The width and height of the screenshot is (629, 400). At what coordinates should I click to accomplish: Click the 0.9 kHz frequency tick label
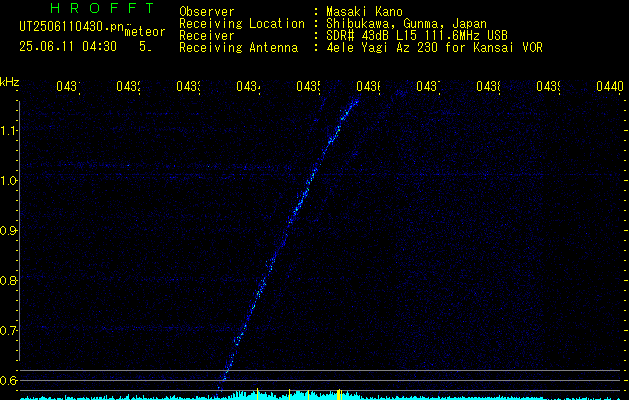(x=8, y=230)
